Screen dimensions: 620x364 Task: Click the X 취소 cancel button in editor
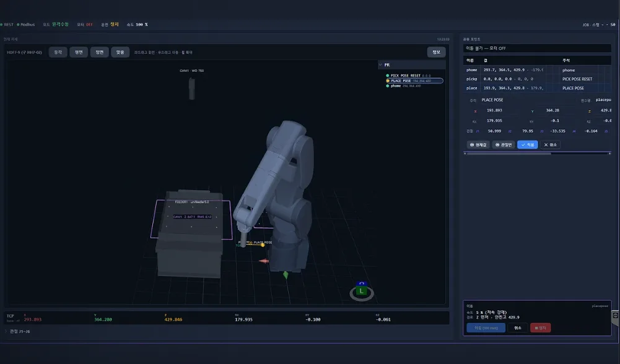[x=550, y=145]
